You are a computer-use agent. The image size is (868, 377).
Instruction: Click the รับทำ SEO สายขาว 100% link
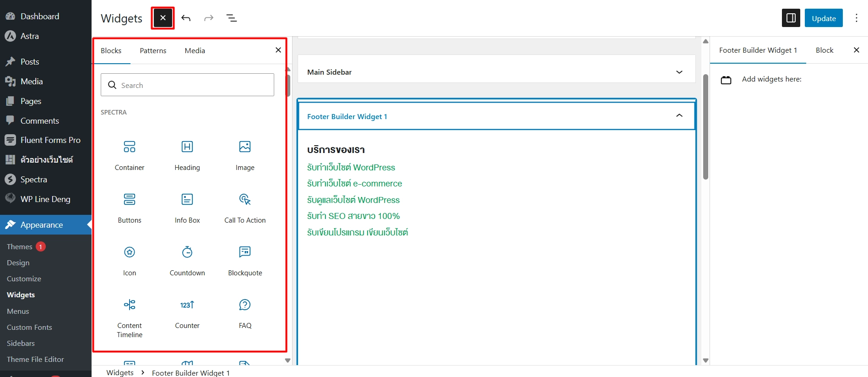(x=353, y=216)
